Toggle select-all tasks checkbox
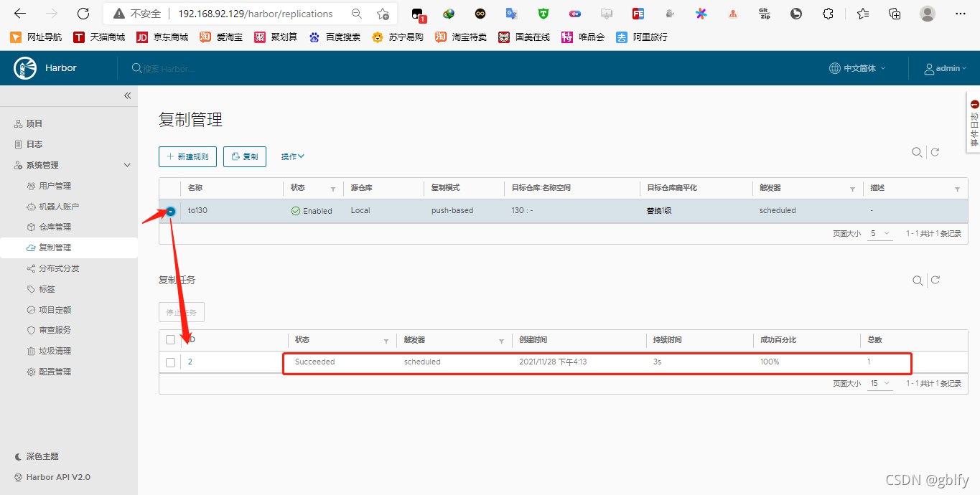The image size is (980, 495). [170, 340]
